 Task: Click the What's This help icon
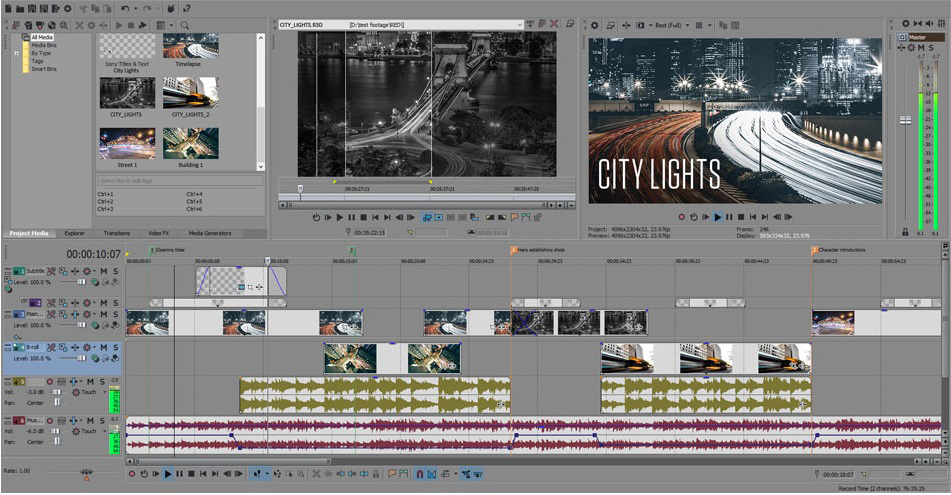[187, 8]
